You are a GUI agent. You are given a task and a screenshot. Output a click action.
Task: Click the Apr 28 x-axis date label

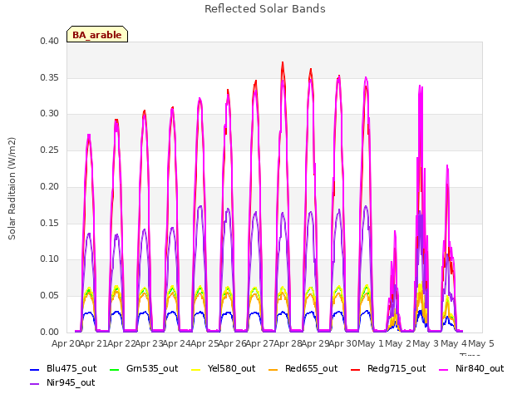point(288,343)
